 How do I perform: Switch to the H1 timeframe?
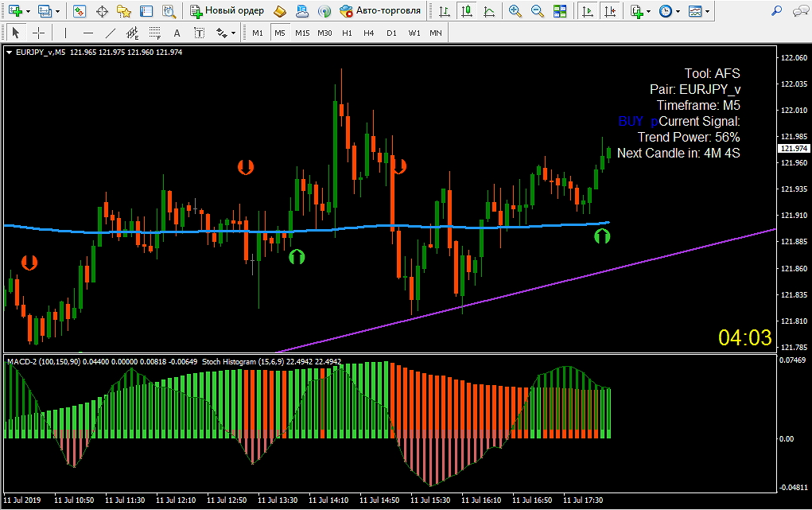pos(347,33)
